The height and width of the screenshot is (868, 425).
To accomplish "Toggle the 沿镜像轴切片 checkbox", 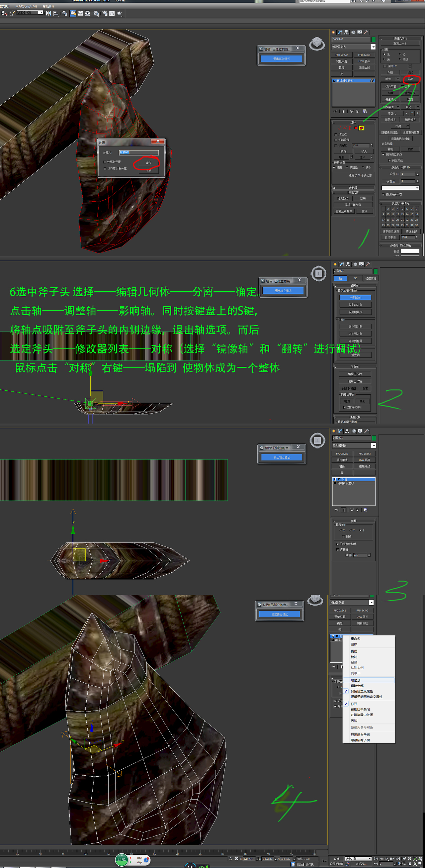I will (x=337, y=544).
